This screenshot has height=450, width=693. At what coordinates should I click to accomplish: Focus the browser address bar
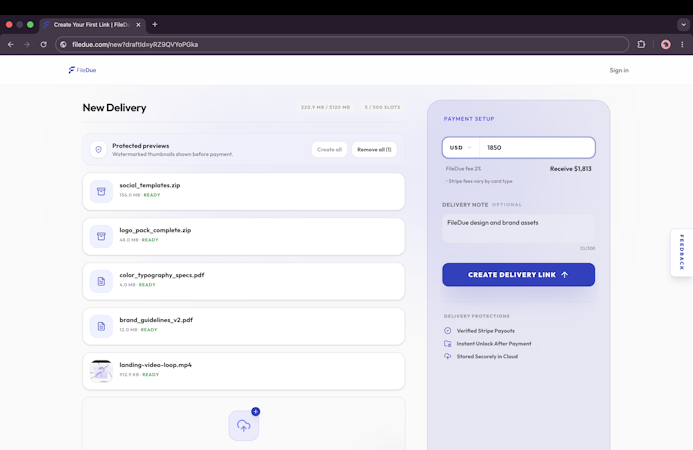click(342, 44)
